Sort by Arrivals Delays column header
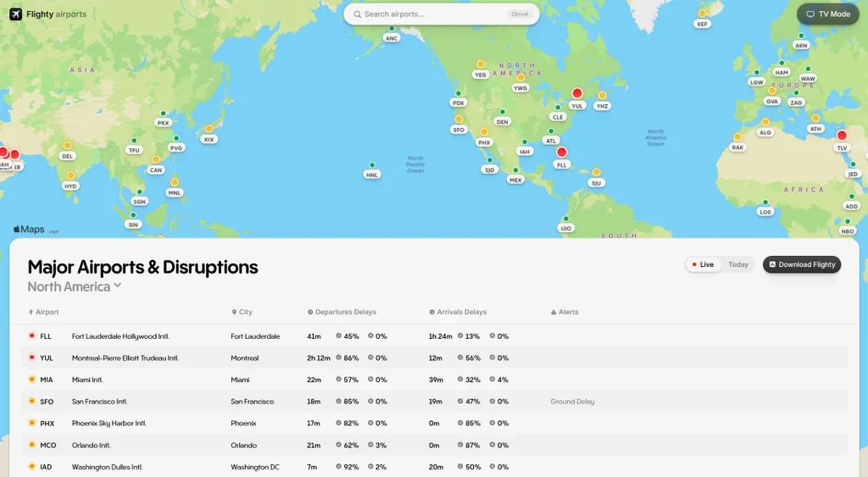868x477 pixels. click(458, 312)
